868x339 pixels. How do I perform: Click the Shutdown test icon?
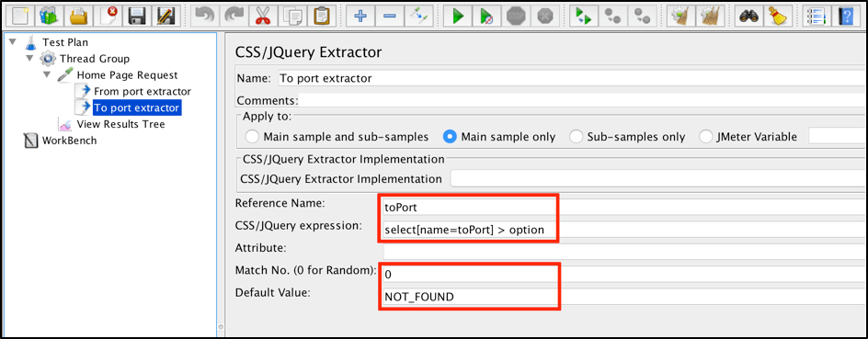click(x=544, y=16)
